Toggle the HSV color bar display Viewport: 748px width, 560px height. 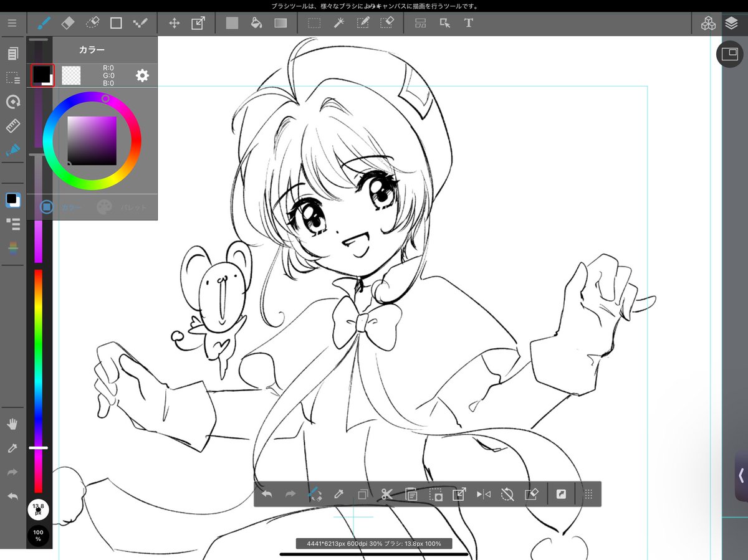coord(13,248)
